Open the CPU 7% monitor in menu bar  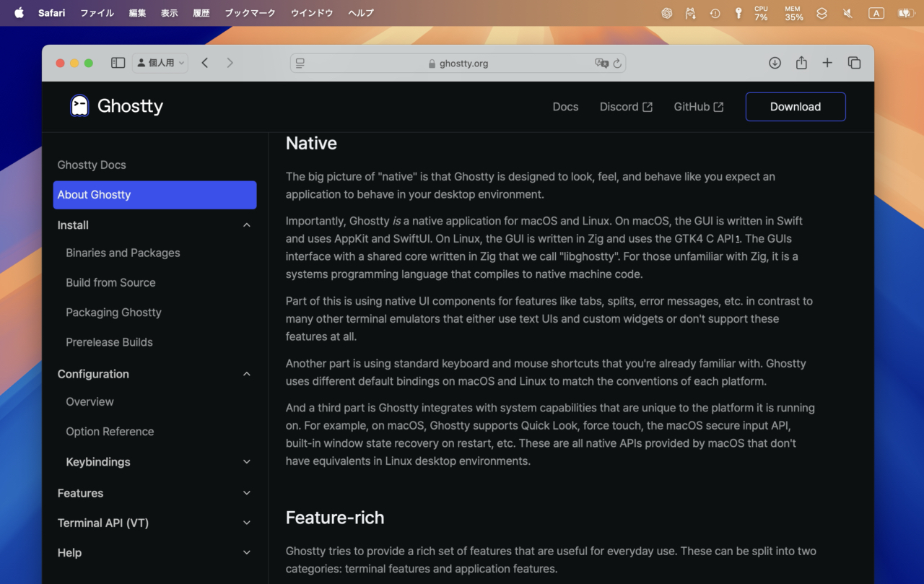point(761,13)
